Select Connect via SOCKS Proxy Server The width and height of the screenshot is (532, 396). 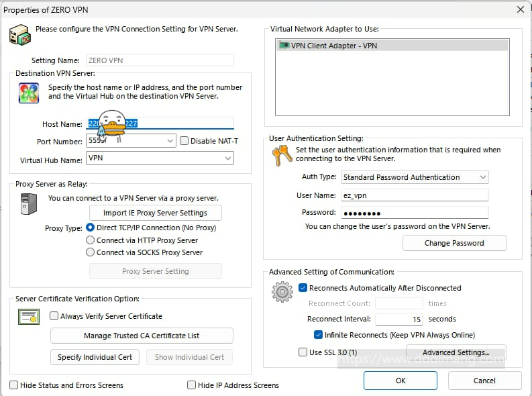click(90, 252)
